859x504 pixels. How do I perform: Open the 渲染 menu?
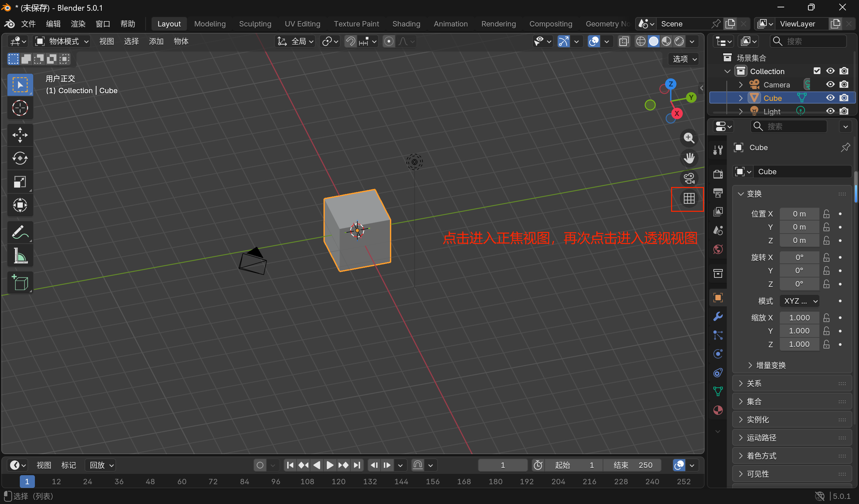pyautogui.click(x=78, y=24)
